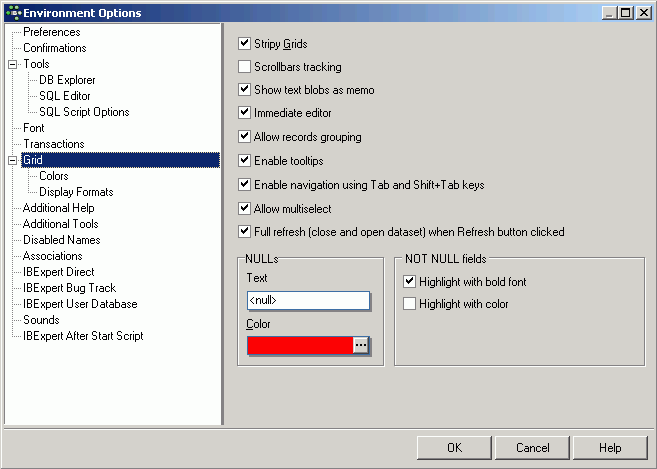Toggle the Stripy Grids checkbox

click(245, 44)
